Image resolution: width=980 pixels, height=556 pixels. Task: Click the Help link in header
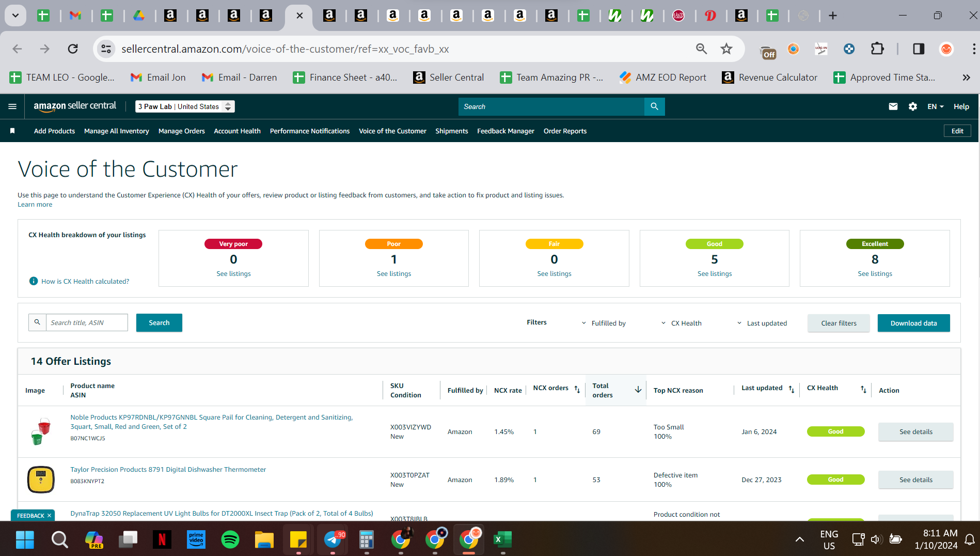point(961,106)
